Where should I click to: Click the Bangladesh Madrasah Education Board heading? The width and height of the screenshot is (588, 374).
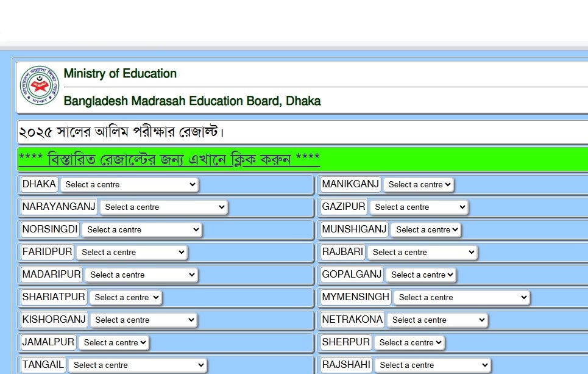click(x=192, y=101)
